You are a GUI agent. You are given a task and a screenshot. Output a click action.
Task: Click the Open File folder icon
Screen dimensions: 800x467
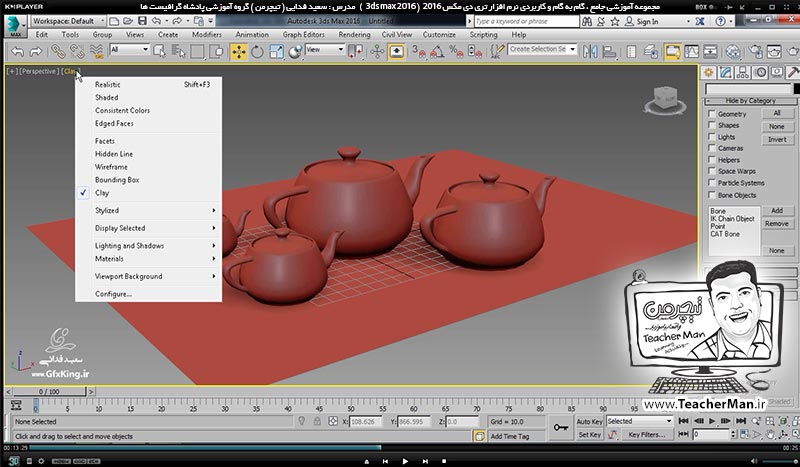pos(128,21)
